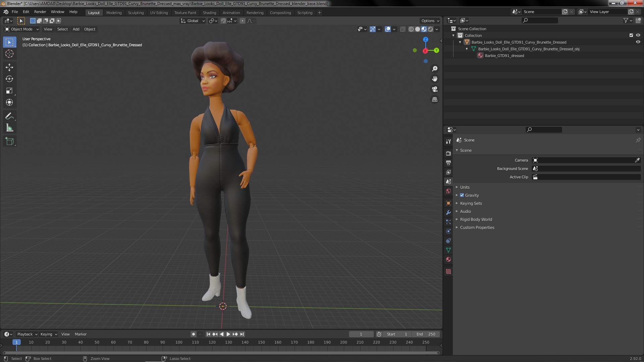Expand Custom Properties panel
Screen dimensions: 644x362
477,228
